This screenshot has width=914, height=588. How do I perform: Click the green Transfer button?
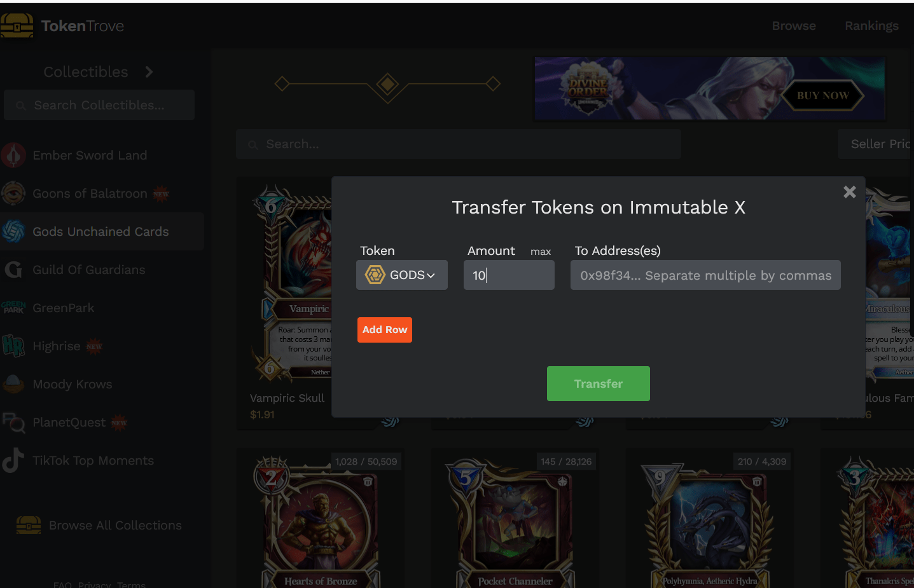(599, 384)
